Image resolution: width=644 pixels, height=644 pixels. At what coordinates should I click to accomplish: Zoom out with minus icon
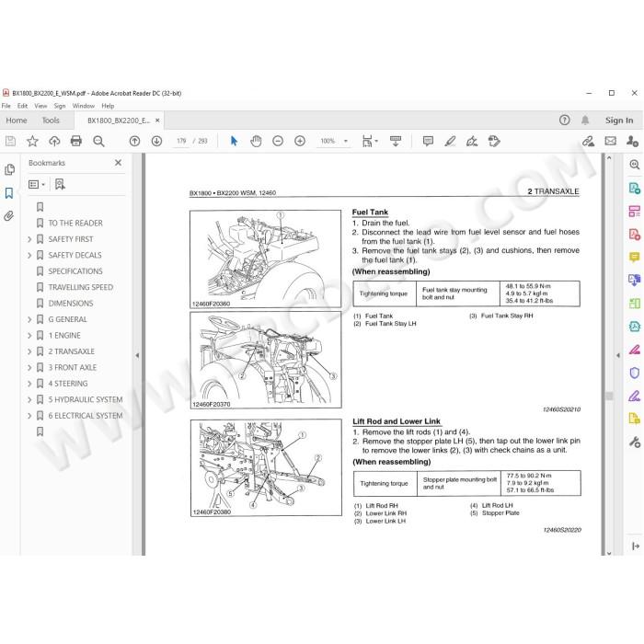[x=278, y=142]
